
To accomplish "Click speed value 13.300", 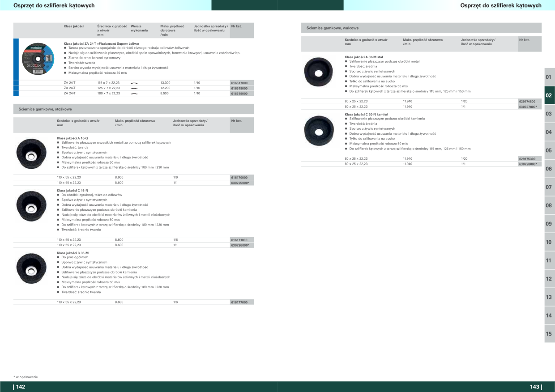I will (165, 83).
